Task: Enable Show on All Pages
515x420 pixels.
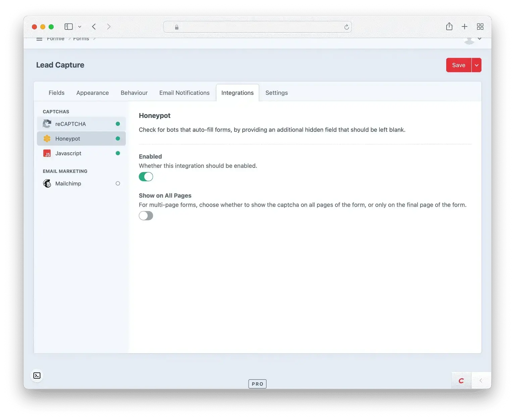Action: tap(146, 215)
